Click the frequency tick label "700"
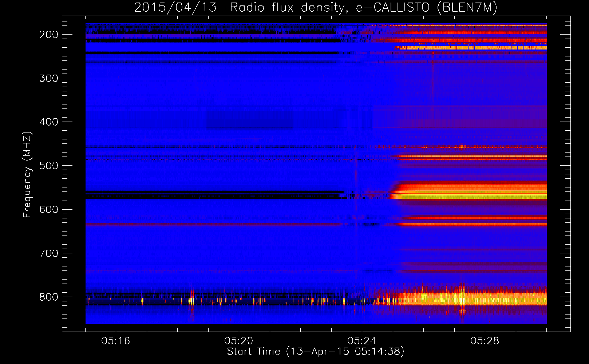Image resolution: width=589 pixels, height=364 pixels. tap(49, 253)
